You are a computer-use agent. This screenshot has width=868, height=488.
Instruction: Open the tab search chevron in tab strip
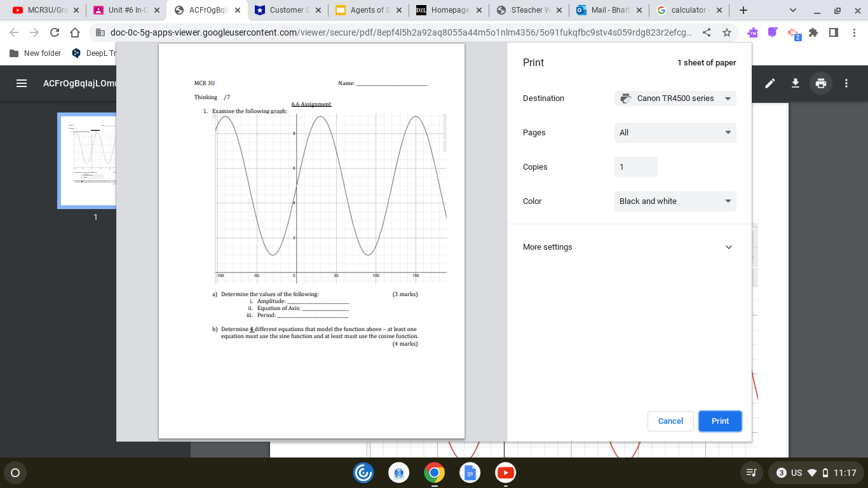(x=793, y=10)
